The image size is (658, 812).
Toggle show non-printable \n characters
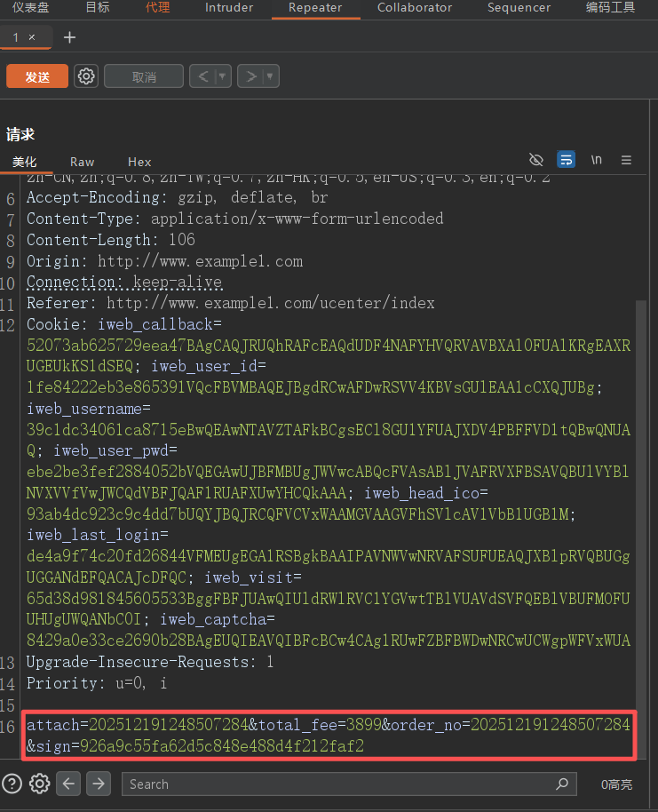[x=597, y=160]
